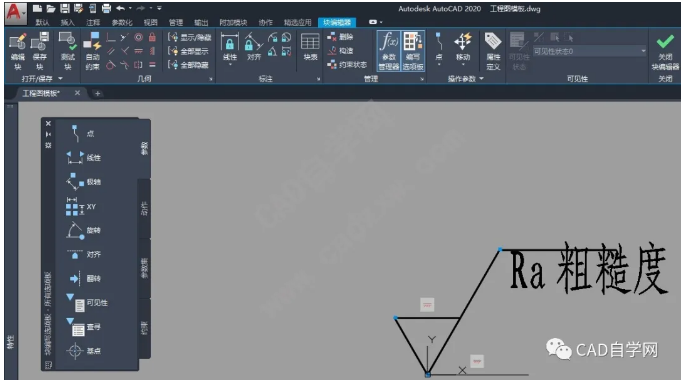Screen dimensions: 695x388
Task: Click the Plot printer icon in quick access toolbar
Action: [x=106, y=8]
